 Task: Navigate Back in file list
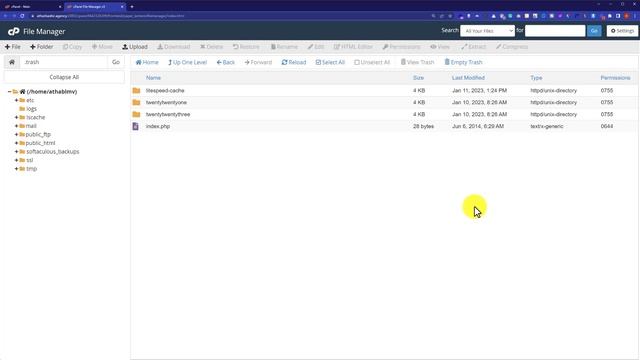226,62
